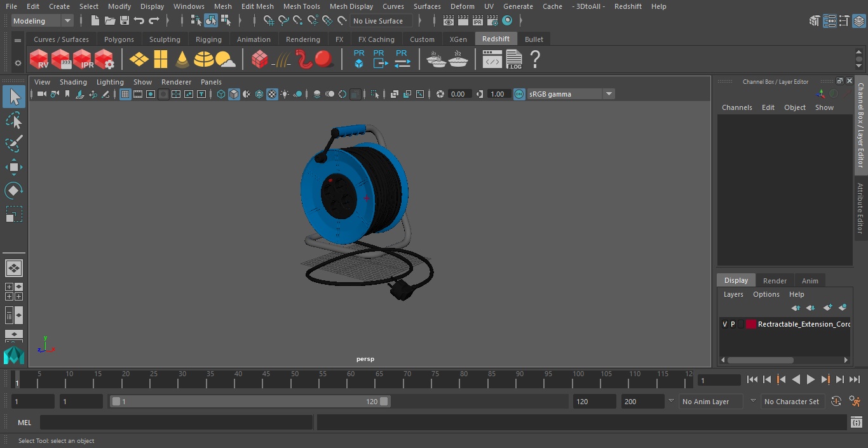868x448 pixels.
Task: Click the current frame field
Action: 719,380
